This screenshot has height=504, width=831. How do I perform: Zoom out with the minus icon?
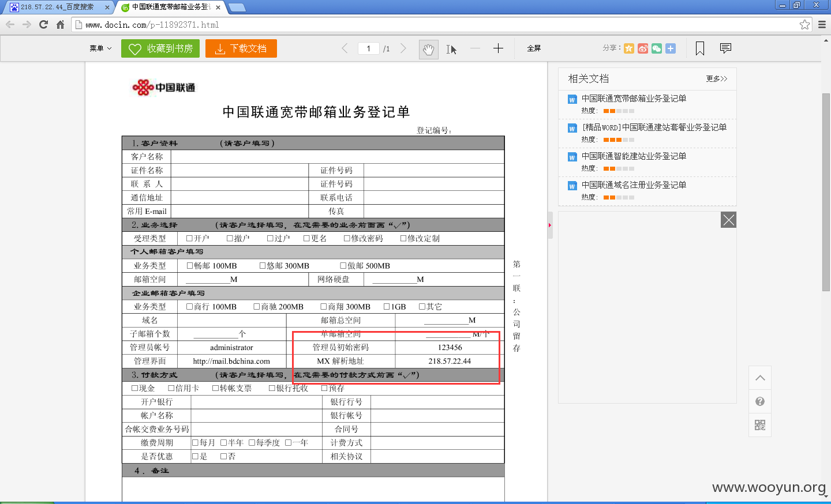pyautogui.click(x=475, y=48)
